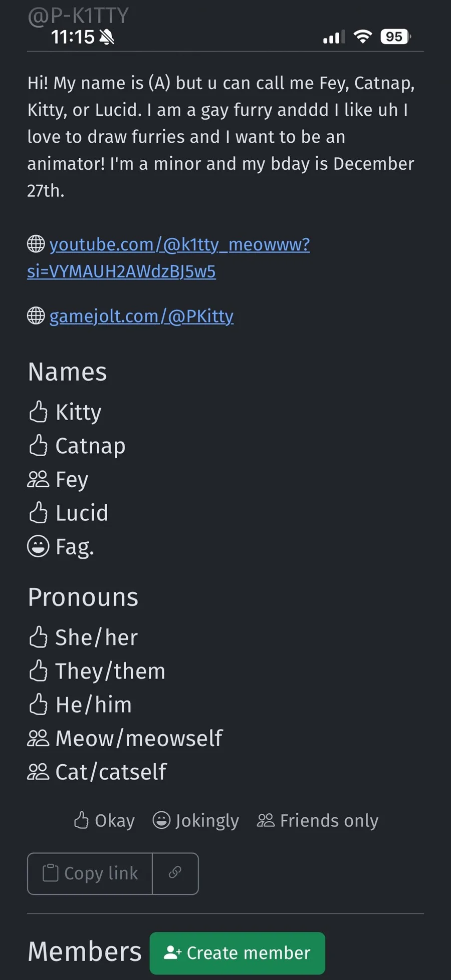Viewport: 451px width, 980px height.
Task: Tap the Friends only legend item
Action: coord(318,821)
